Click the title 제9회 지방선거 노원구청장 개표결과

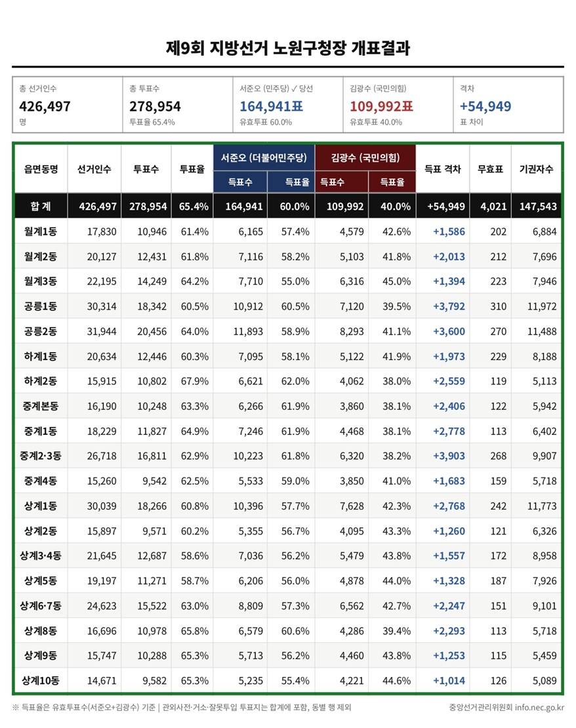click(x=288, y=49)
